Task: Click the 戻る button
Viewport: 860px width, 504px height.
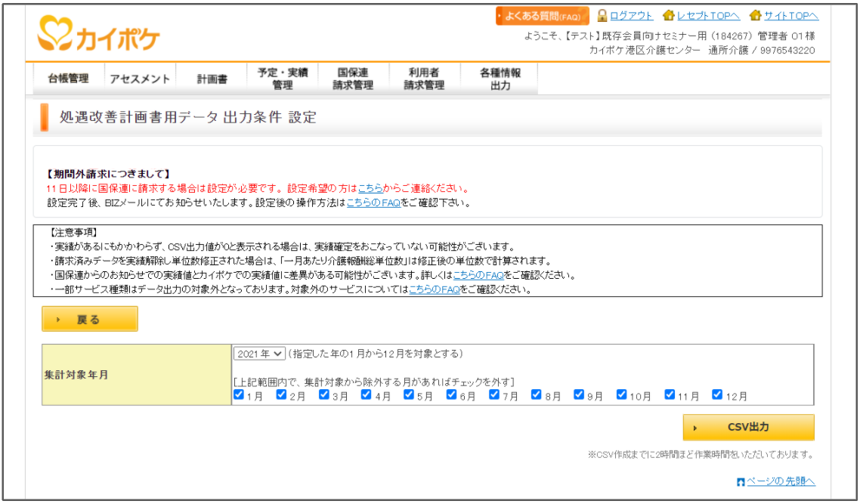Action: [x=90, y=319]
